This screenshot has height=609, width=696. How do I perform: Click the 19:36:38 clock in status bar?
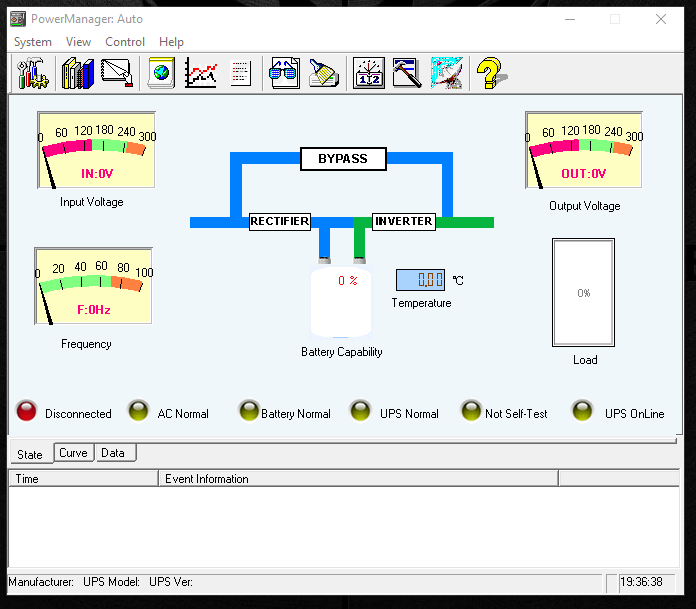point(641,582)
